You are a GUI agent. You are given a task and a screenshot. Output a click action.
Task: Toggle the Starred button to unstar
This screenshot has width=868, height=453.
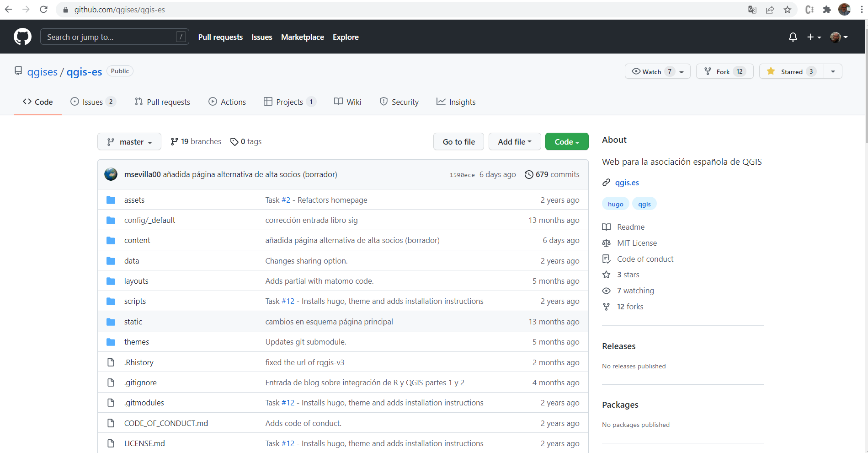(791, 71)
